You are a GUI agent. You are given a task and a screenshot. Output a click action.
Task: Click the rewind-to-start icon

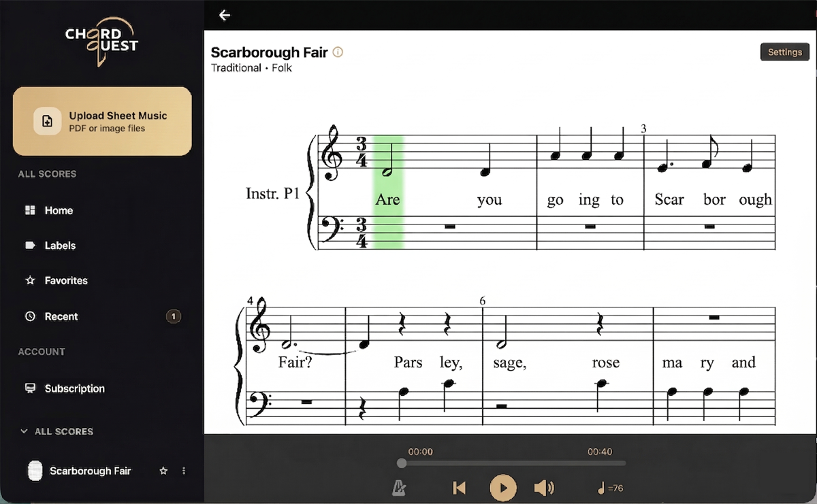coord(459,488)
